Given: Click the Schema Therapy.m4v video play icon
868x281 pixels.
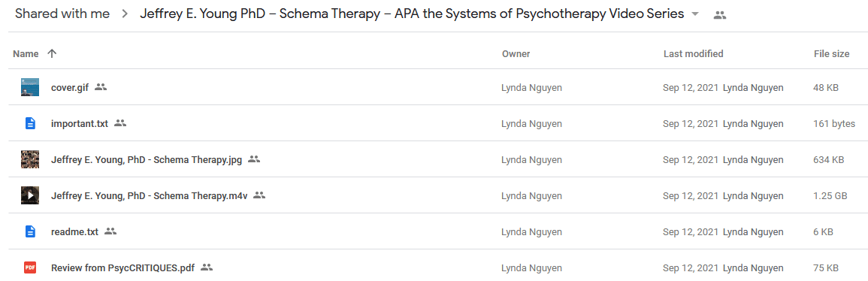Looking at the screenshot, I should pos(30,195).
